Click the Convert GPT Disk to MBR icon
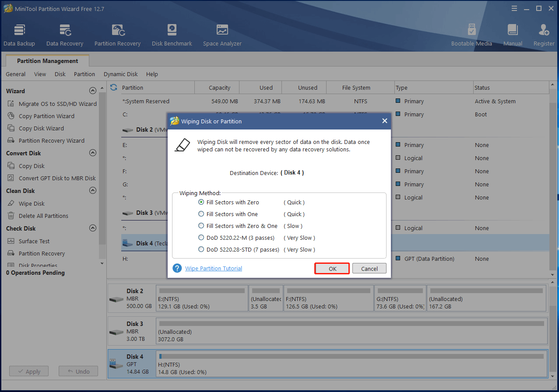 (x=11, y=178)
